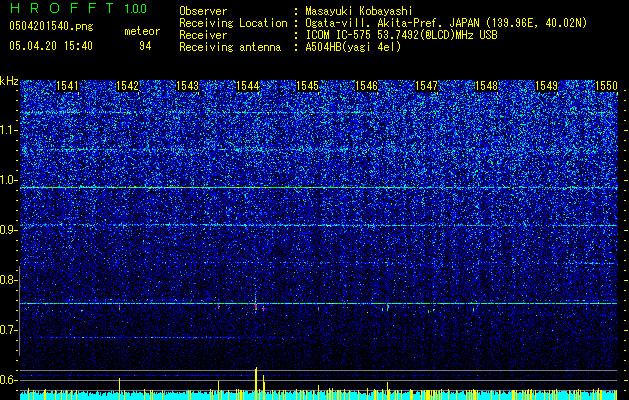Viewport: 629px width, 400px height.
Task: Click time axis label 1544
Action: 248,86
